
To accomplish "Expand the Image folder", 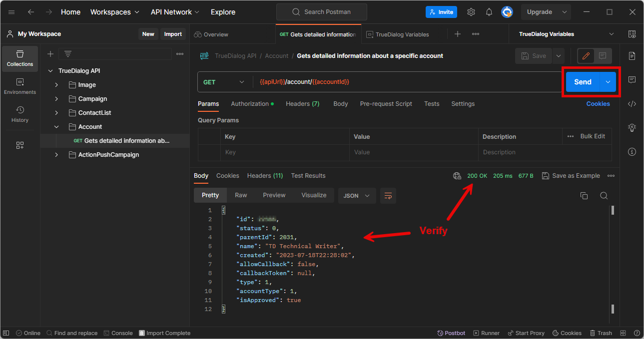I will 56,85.
